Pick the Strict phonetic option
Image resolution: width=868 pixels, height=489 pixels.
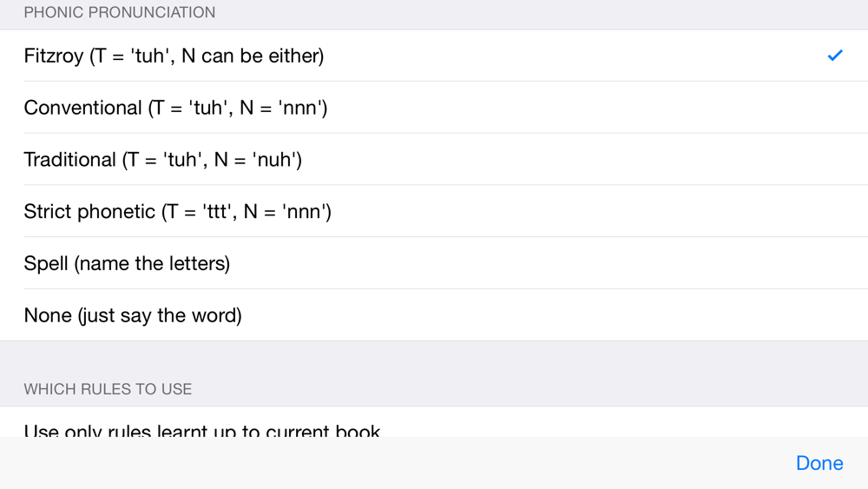pos(434,211)
